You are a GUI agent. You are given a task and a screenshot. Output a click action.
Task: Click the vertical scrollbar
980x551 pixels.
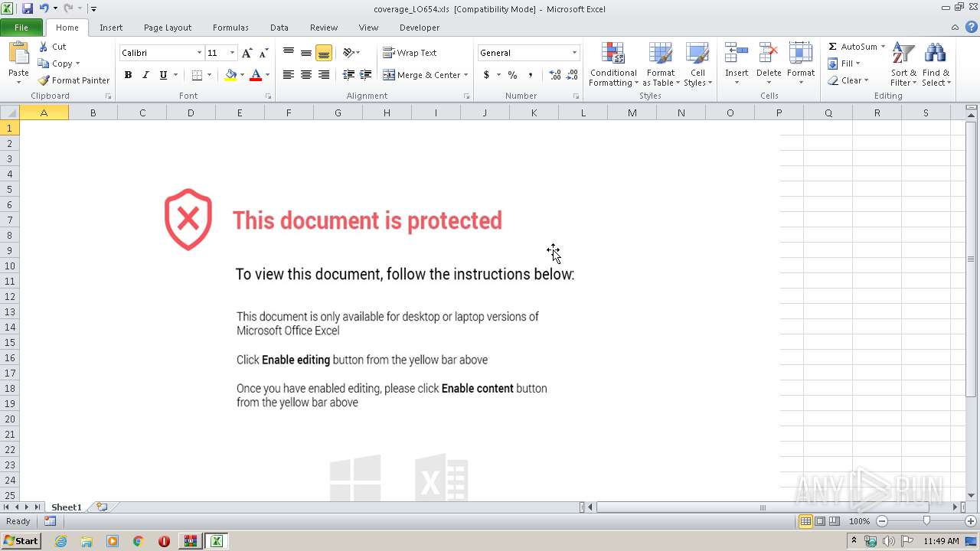pos(971,259)
